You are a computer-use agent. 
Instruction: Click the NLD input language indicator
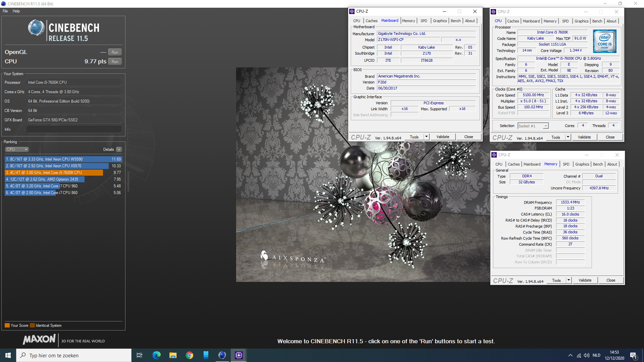coord(596,355)
